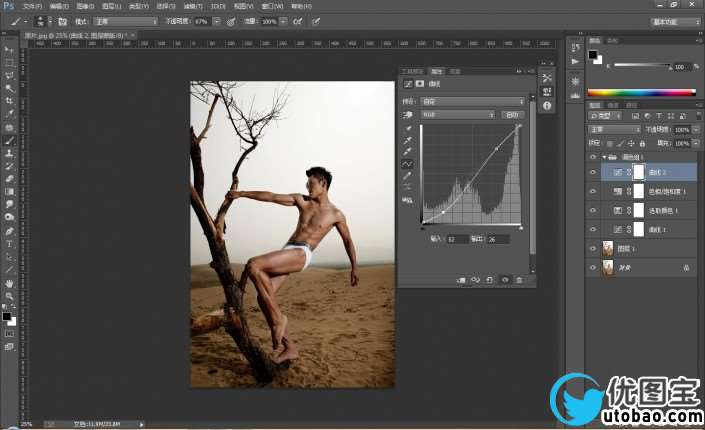Click the 自动 auto button in Curves
Viewport: 705px width, 430px height.
[x=513, y=115]
